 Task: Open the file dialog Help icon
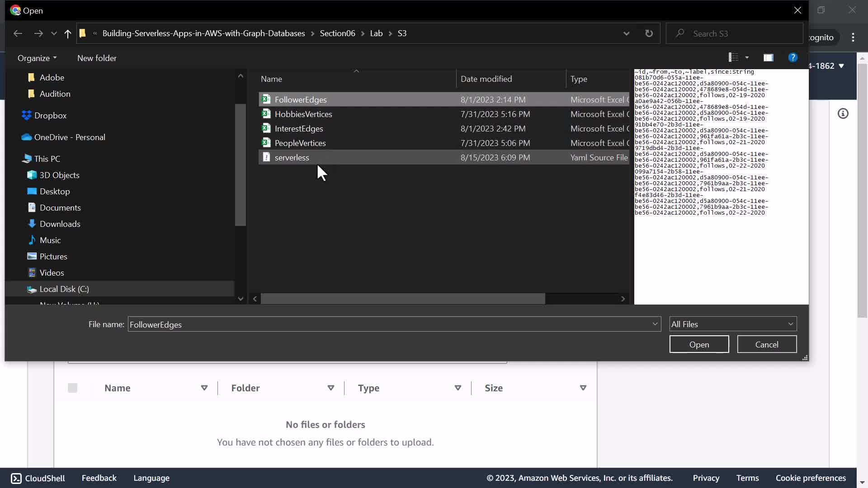(x=793, y=58)
